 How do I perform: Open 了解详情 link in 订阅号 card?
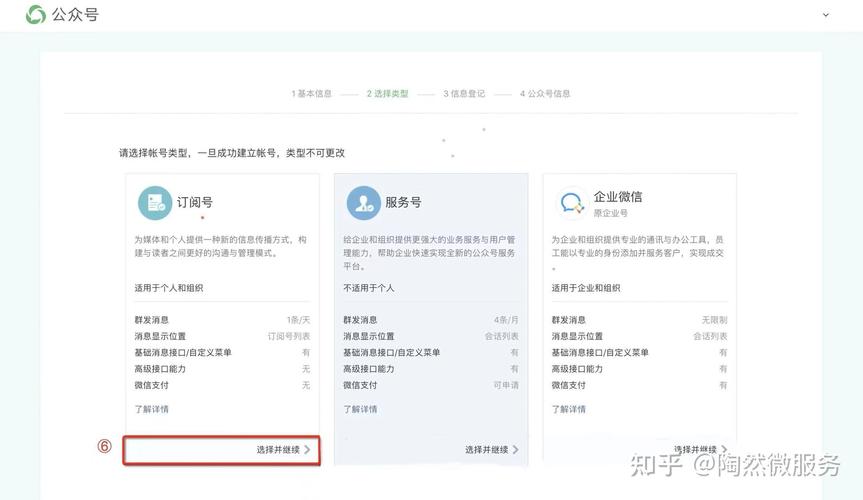pyautogui.click(x=151, y=409)
